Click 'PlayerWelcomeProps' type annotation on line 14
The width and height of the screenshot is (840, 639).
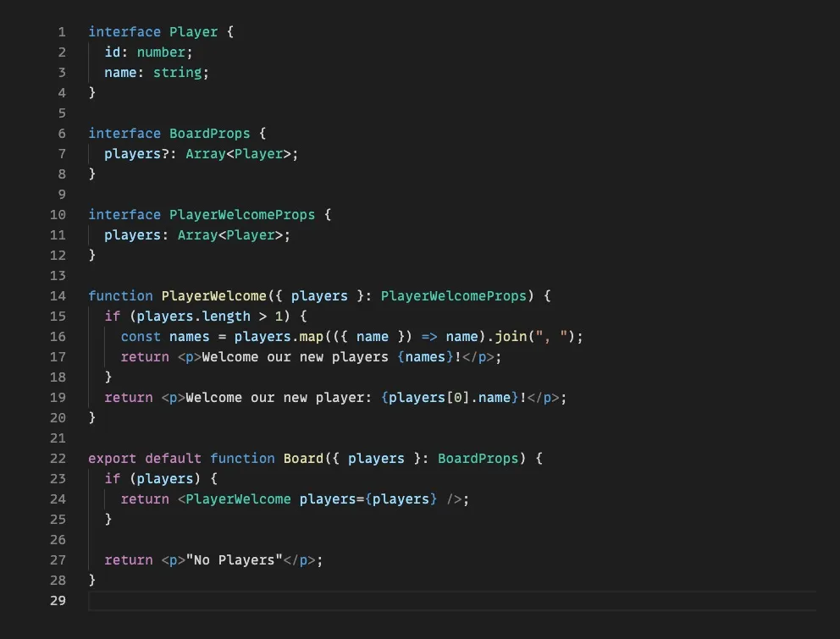coord(454,296)
